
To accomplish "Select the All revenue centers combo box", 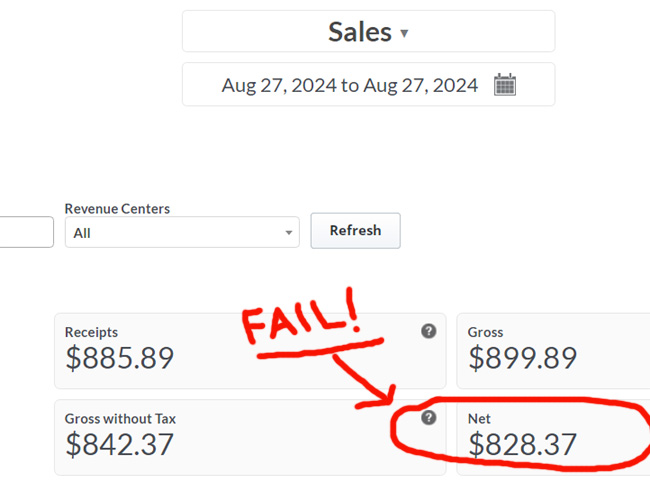I will (182, 232).
